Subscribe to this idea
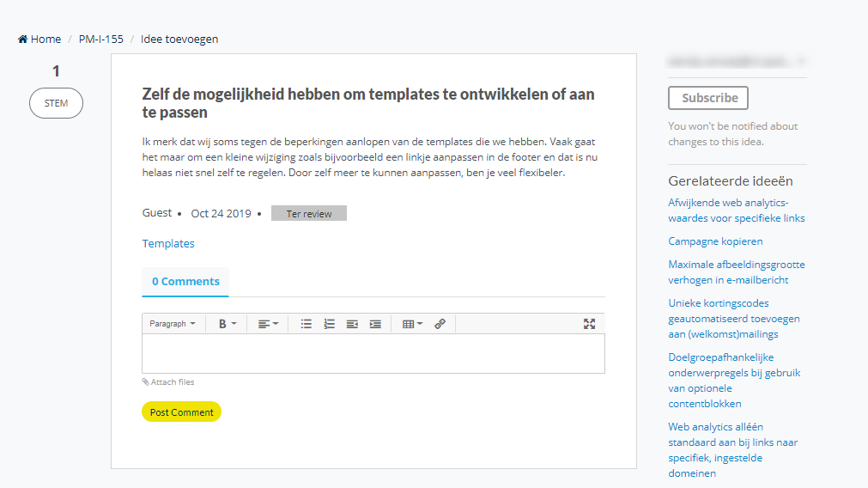The width and height of the screenshot is (868, 488). click(708, 98)
